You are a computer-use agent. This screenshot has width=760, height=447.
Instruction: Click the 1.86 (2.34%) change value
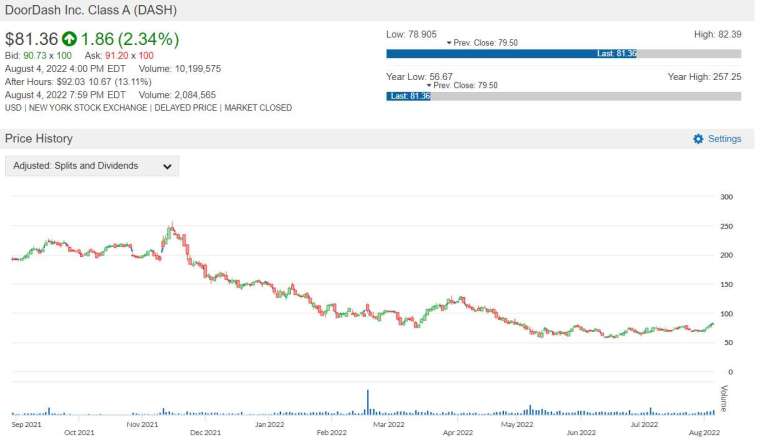coord(129,39)
